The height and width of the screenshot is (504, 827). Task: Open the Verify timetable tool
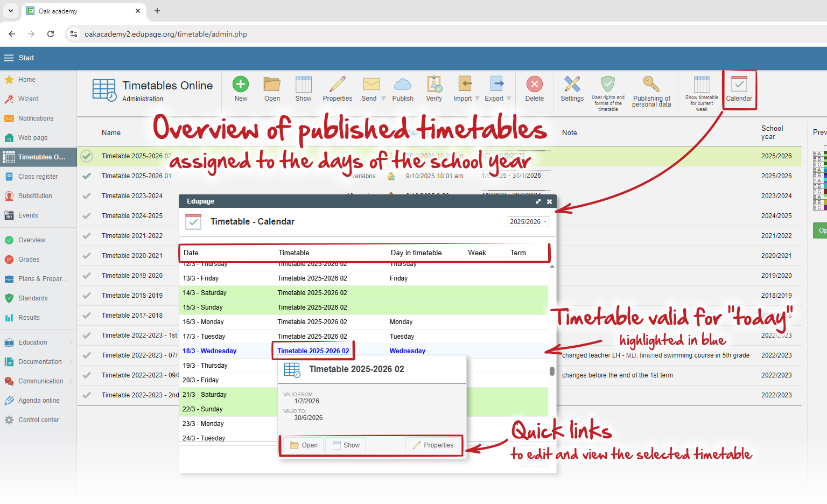(434, 85)
